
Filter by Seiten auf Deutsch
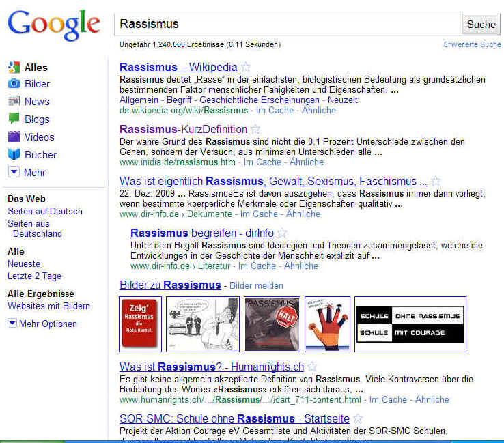pos(45,212)
